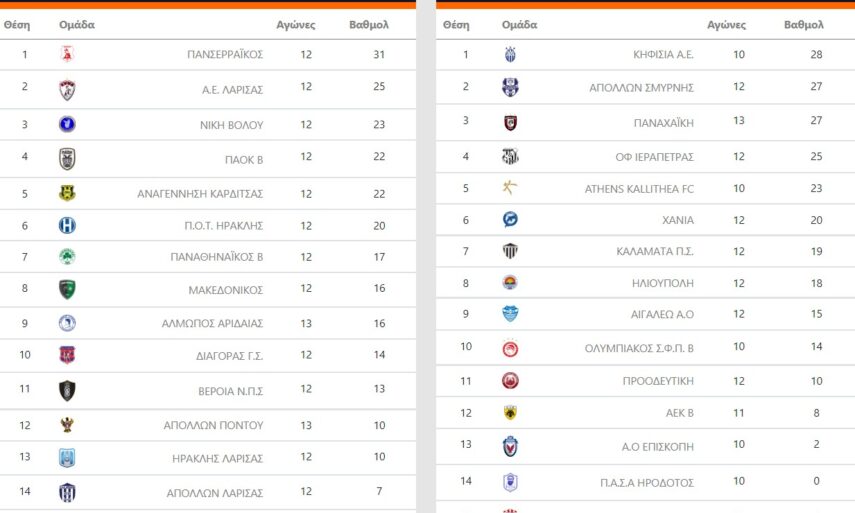This screenshot has width=855, height=513.
Task: Click the ΠΑΟΚ Β team badge
Action: point(67,158)
